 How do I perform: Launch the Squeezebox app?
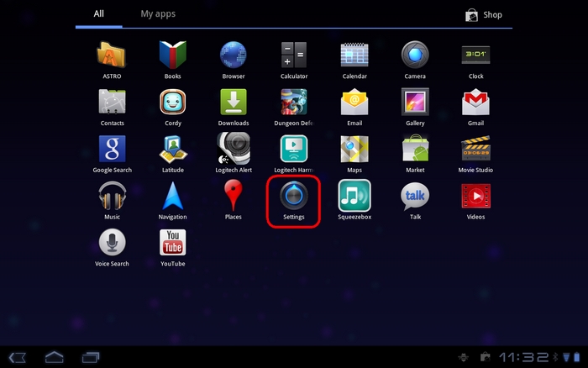coord(354,200)
